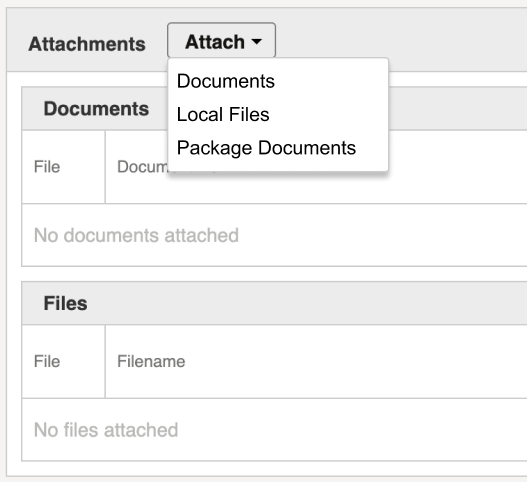This screenshot has width=527, height=482.
Task: Click the Documents section header
Action: click(96, 109)
